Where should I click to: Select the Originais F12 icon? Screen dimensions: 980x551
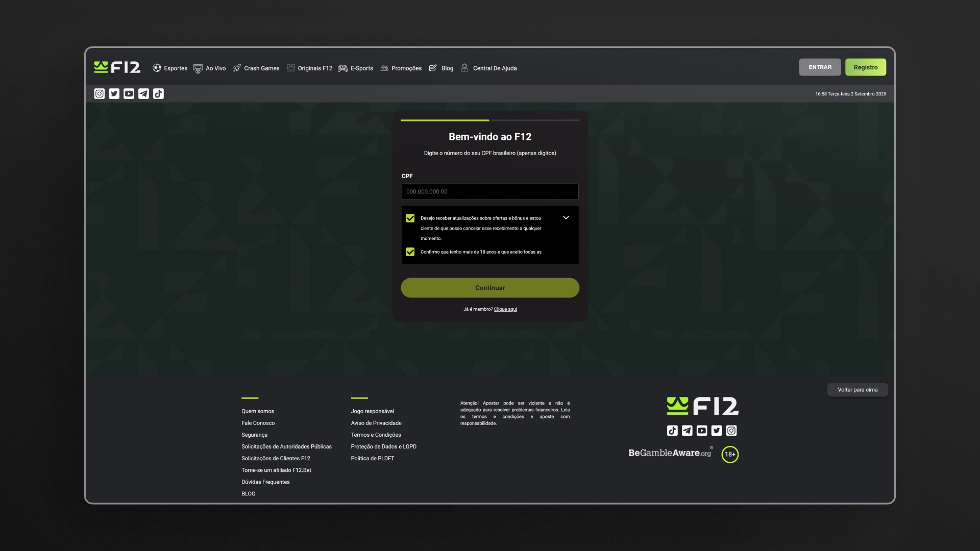tap(290, 67)
